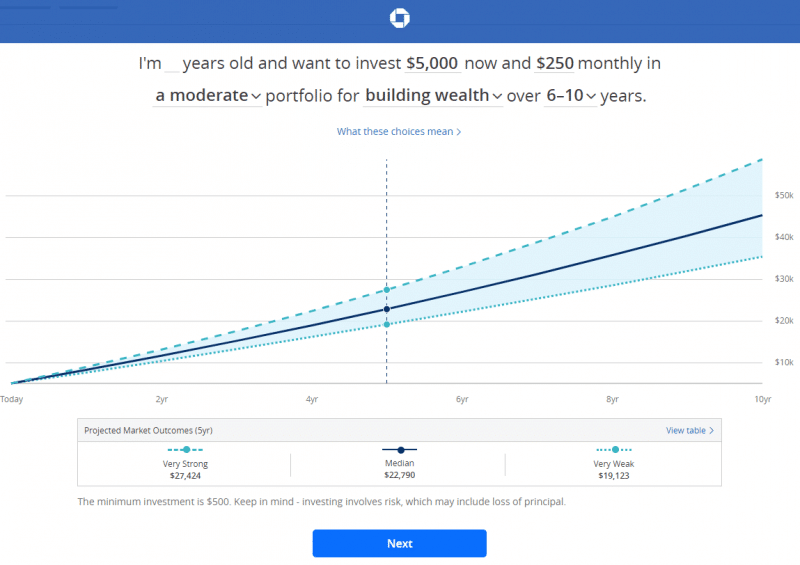This screenshot has height=565, width=800.
Task: Click the 8yr label on the axis
Action: click(612, 399)
